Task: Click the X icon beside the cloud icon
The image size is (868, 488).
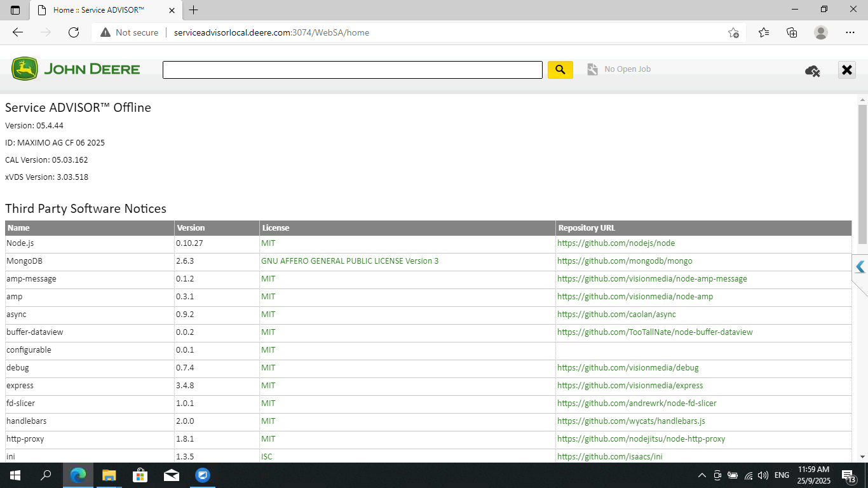Action: [846, 70]
